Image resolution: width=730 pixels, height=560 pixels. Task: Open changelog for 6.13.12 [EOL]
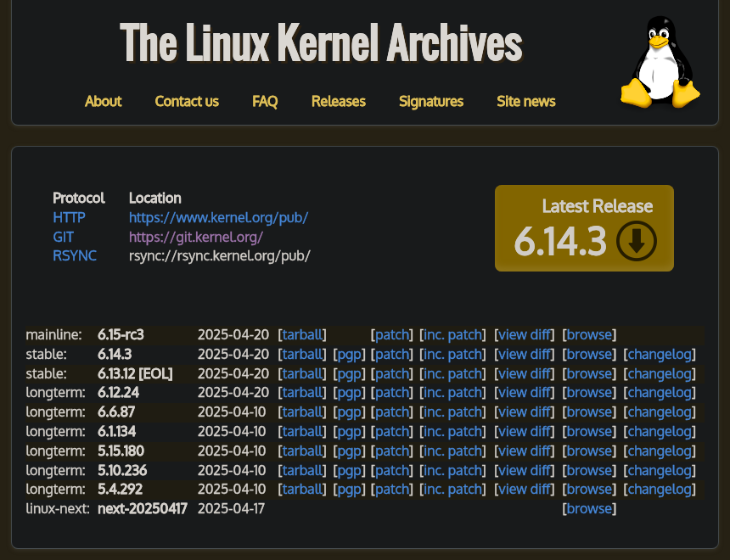click(x=660, y=374)
